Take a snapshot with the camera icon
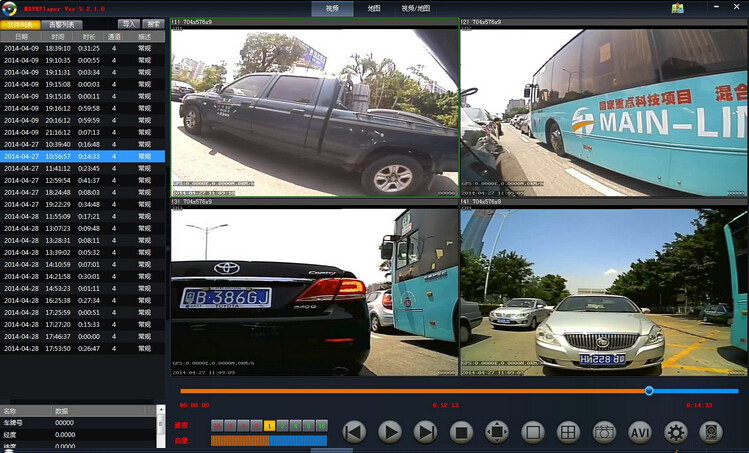The height and width of the screenshot is (453, 749). point(604,432)
